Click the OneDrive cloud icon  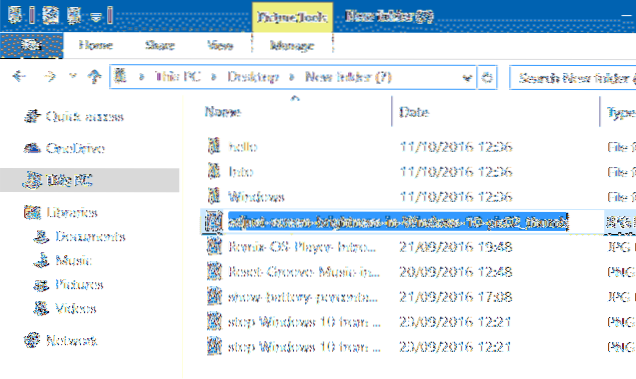click(x=32, y=148)
